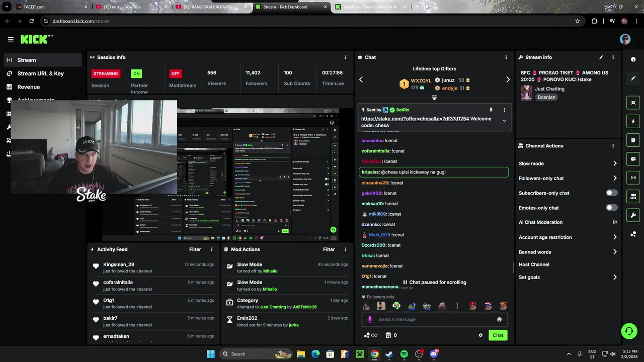The width and height of the screenshot is (644, 362).
Task: Click the Just Chatting category thumbnail
Action: coord(526,93)
